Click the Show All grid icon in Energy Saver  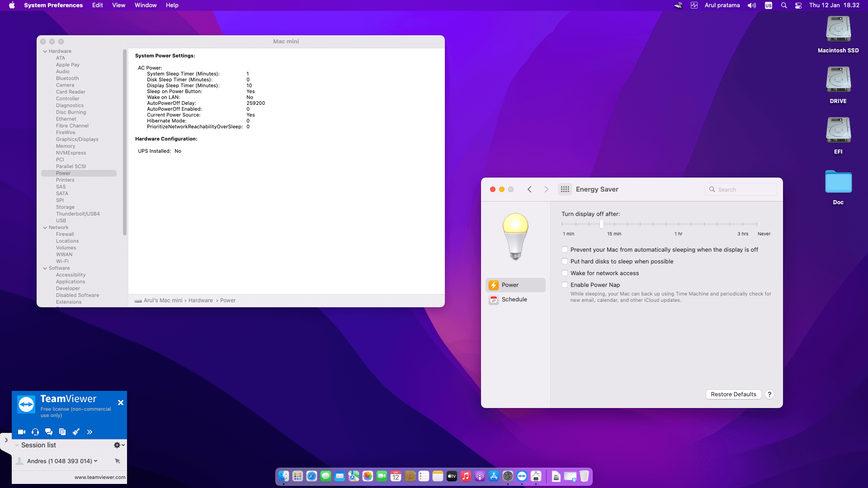pos(565,189)
